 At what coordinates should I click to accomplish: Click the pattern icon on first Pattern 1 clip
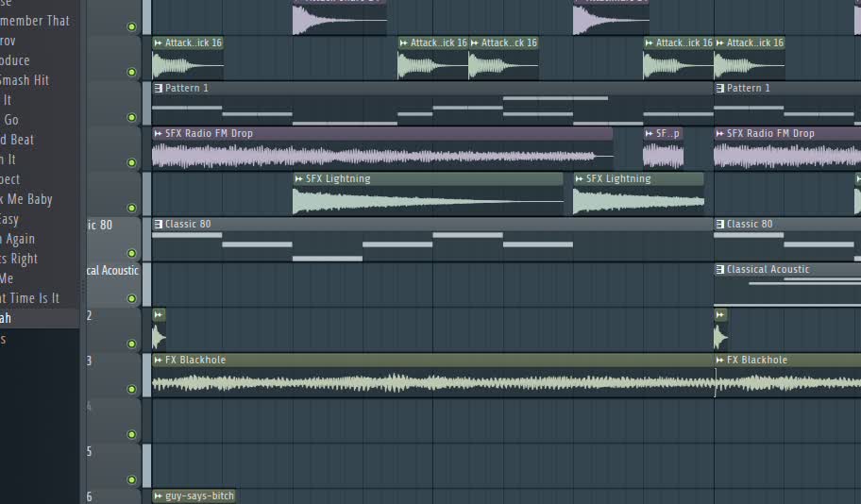pos(159,88)
